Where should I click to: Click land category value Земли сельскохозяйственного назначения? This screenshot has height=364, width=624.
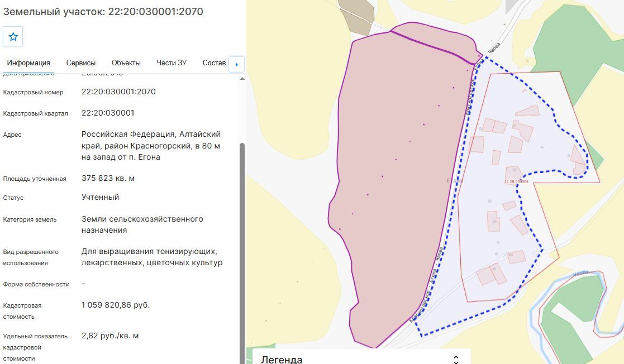pyautogui.click(x=142, y=224)
